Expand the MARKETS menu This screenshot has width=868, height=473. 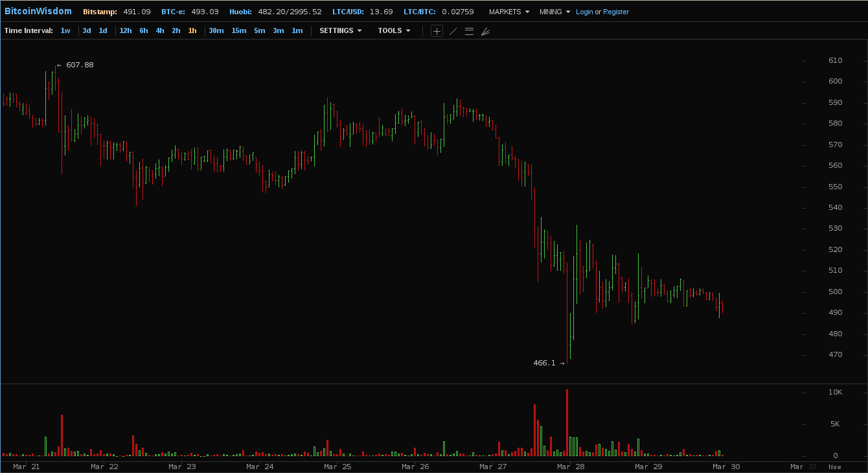tap(509, 12)
